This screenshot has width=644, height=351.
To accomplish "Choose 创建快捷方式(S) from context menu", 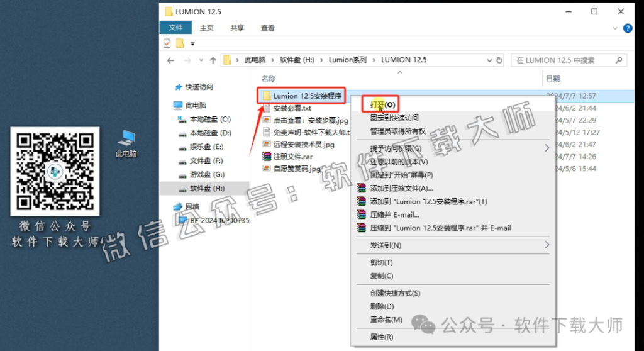I will 395,293.
